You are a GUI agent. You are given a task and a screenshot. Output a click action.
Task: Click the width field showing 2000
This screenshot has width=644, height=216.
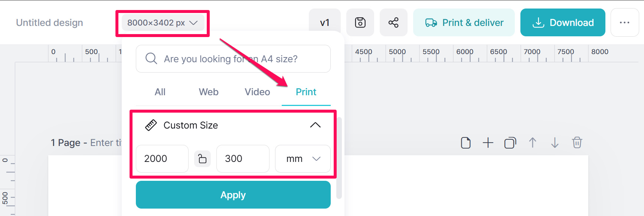(x=162, y=159)
